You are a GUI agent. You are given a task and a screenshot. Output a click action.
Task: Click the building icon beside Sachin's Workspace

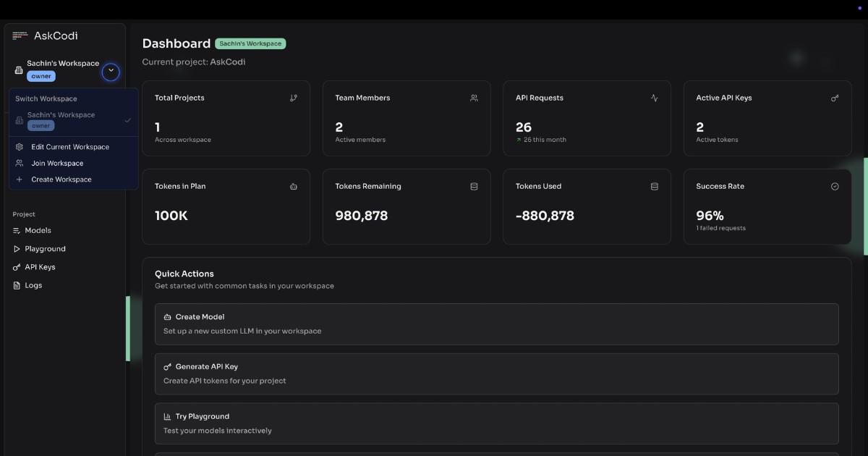pyautogui.click(x=19, y=70)
